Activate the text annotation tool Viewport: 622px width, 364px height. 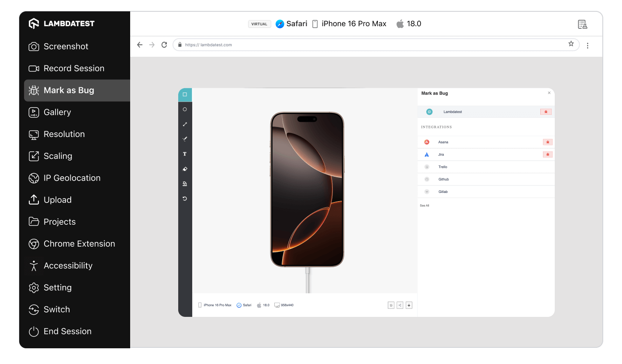click(185, 154)
